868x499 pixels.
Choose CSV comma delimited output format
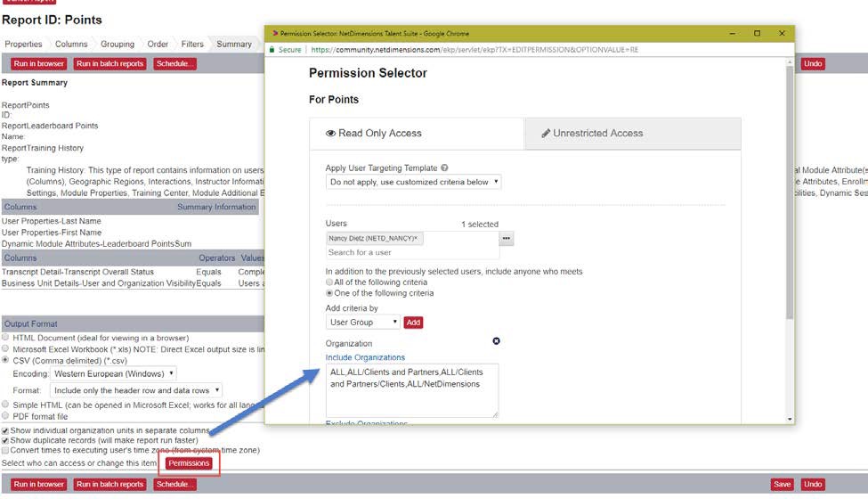[x=5, y=360]
